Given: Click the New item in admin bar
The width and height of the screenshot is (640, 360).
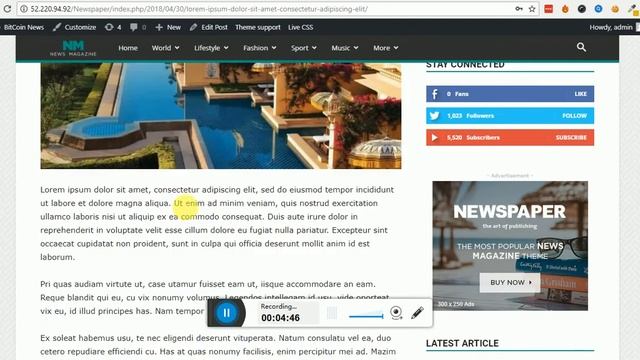Looking at the screenshot, I should 168,27.
